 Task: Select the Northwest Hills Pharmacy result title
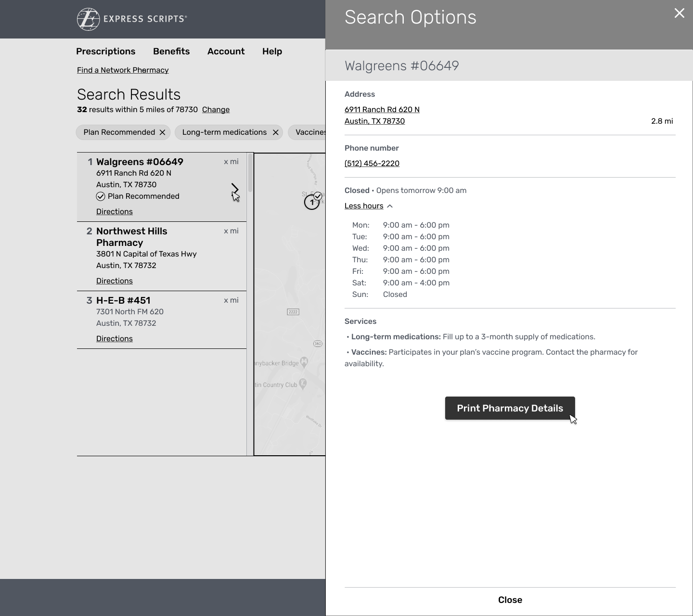132,237
